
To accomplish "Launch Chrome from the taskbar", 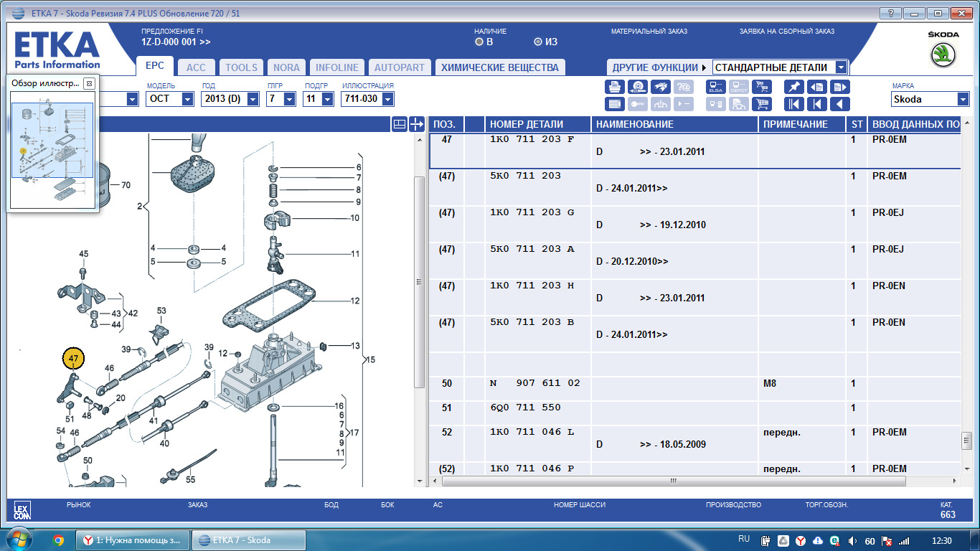I will click(x=59, y=540).
